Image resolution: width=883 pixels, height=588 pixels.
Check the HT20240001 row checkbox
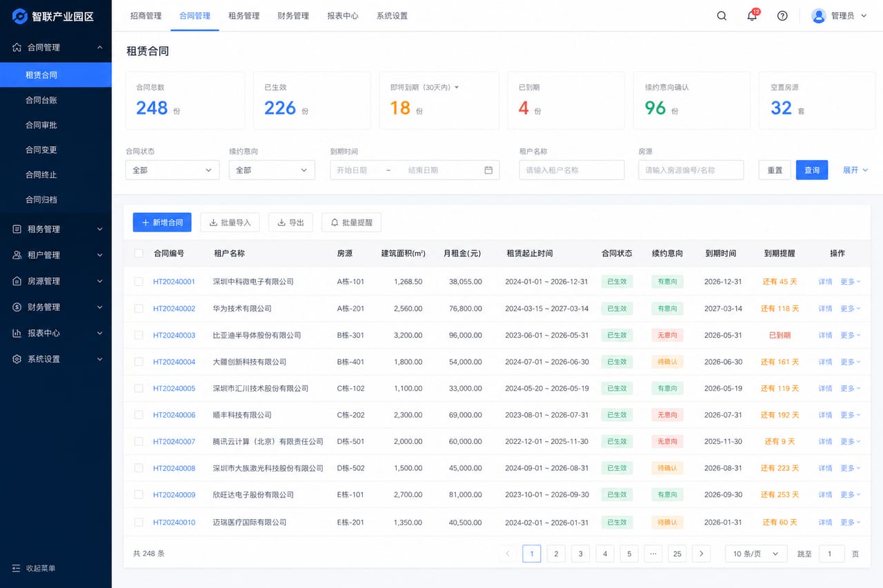pyautogui.click(x=139, y=282)
